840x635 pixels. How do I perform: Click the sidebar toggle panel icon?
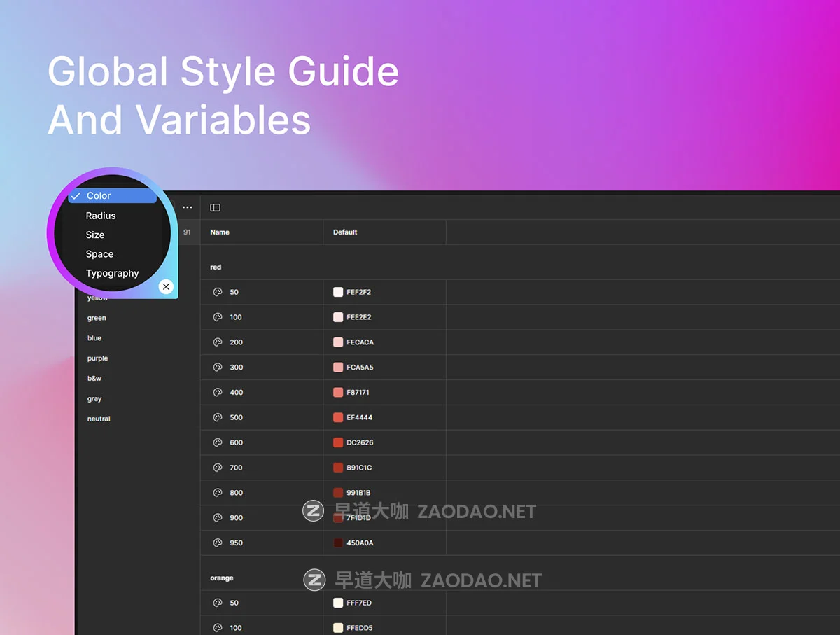[215, 207]
